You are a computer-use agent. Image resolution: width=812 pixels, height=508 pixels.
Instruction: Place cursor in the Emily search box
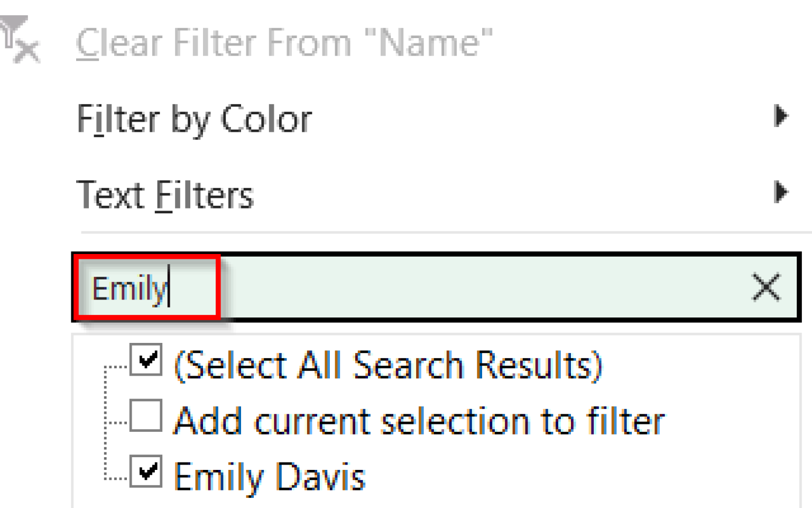click(317, 287)
